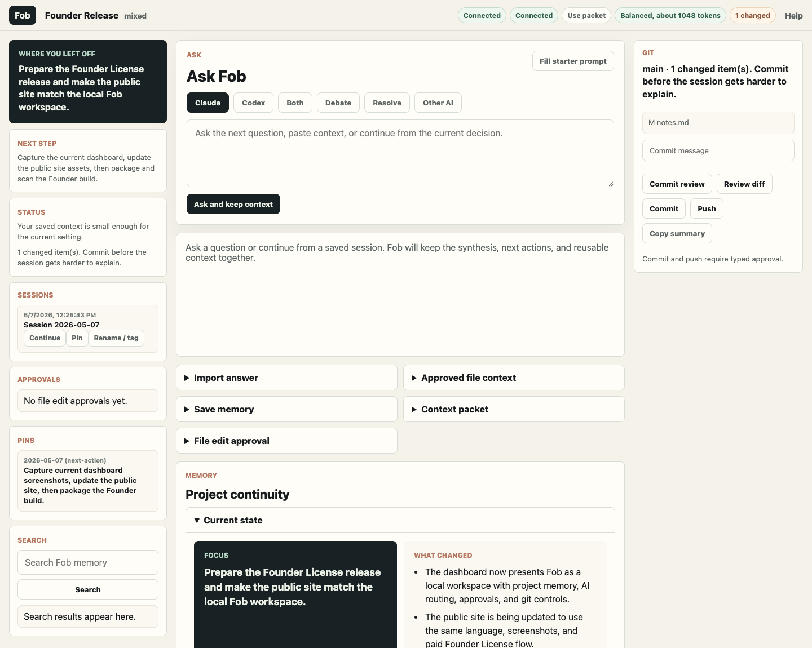Expand the File edit approval section

[286, 441]
